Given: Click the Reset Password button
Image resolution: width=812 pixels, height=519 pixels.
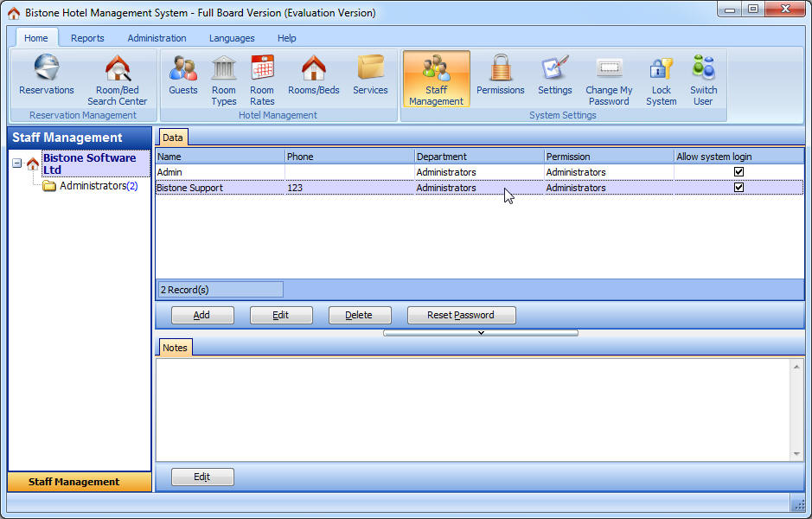Looking at the screenshot, I should 461,316.
